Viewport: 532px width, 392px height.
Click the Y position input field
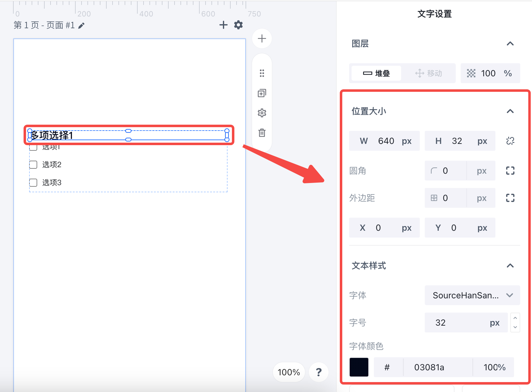[x=460, y=228]
